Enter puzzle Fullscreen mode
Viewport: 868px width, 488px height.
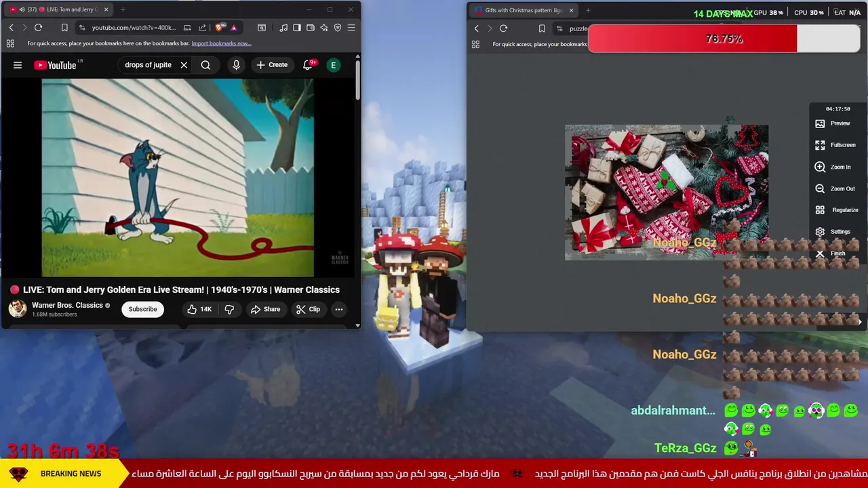[835, 145]
